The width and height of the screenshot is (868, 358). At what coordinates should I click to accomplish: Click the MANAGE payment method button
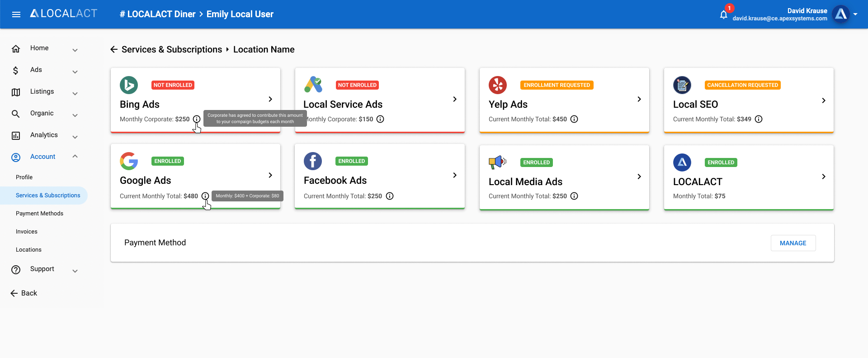click(793, 243)
